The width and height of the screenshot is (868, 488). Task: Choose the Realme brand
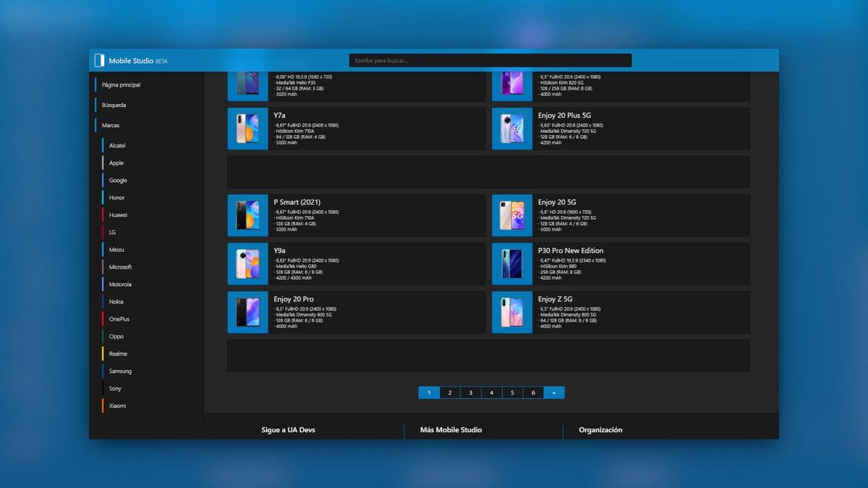tap(118, 354)
